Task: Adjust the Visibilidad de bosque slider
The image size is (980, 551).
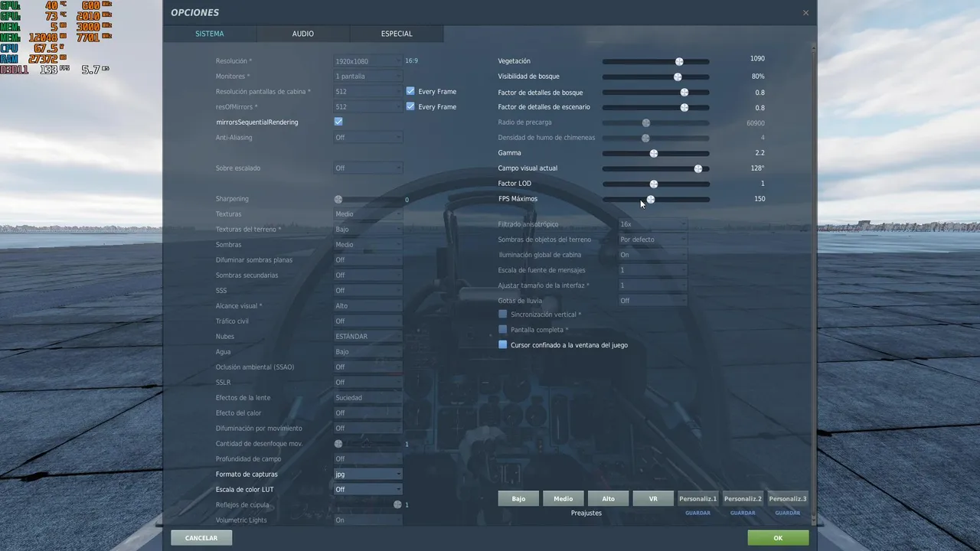Action: 656,77
